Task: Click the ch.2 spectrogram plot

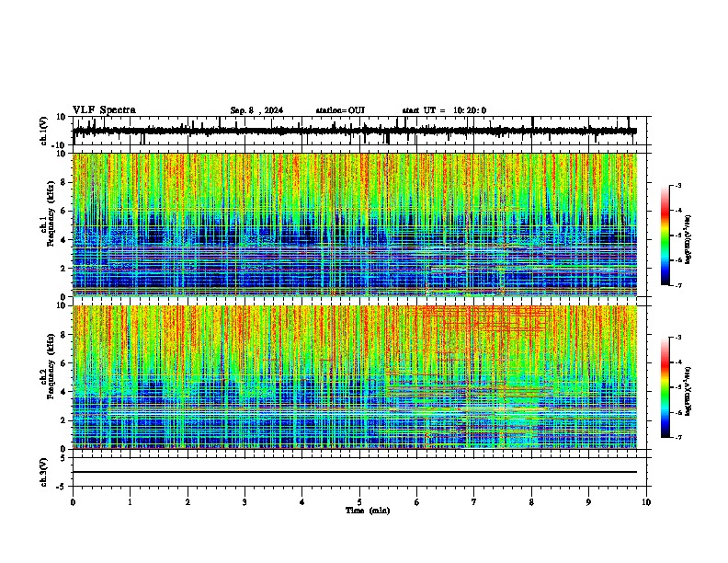Action: click(x=355, y=377)
